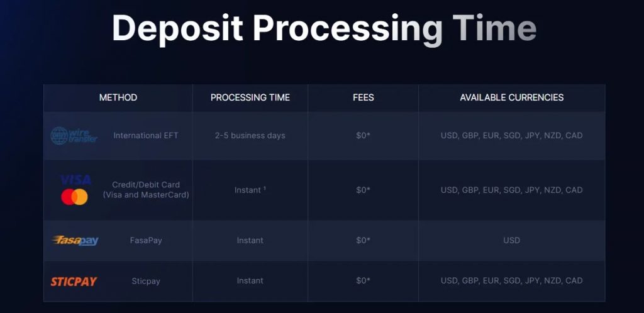This screenshot has width=644, height=313.
Task: Select the AVAILABLE CURRENCIES column header
Action: click(512, 97)
